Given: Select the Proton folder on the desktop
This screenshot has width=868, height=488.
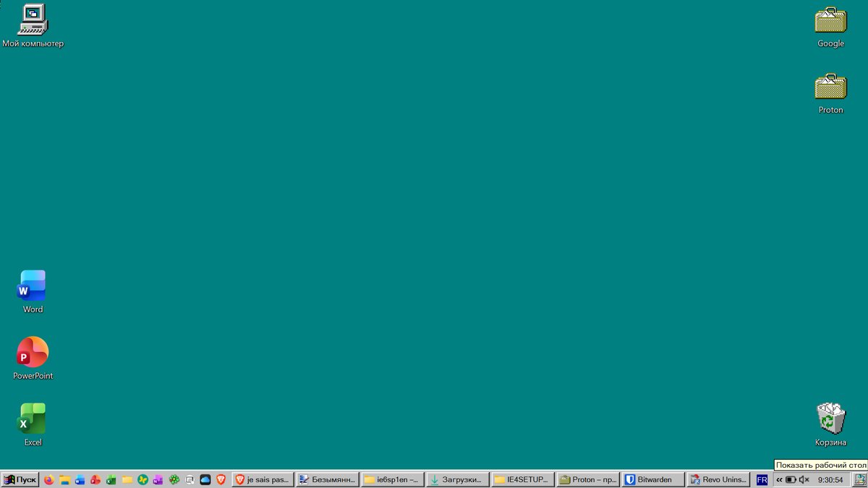Looking at the screenshot, I should tap(830, 94).
